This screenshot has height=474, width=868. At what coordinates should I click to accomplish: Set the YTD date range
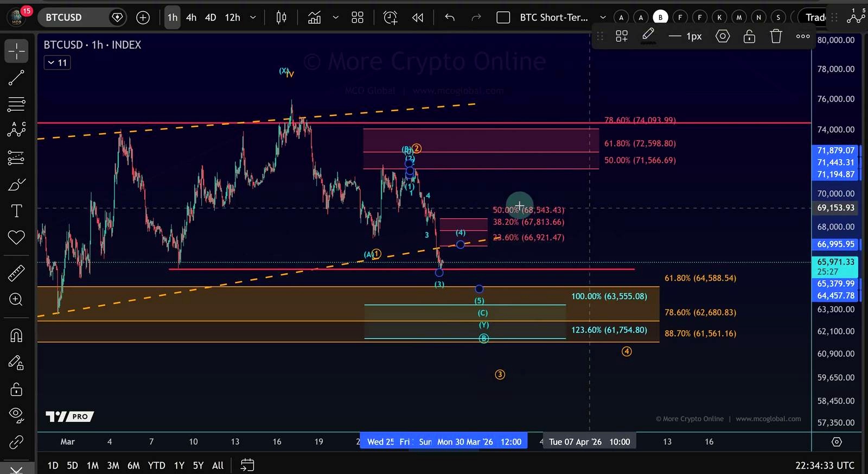pos(156,465)
